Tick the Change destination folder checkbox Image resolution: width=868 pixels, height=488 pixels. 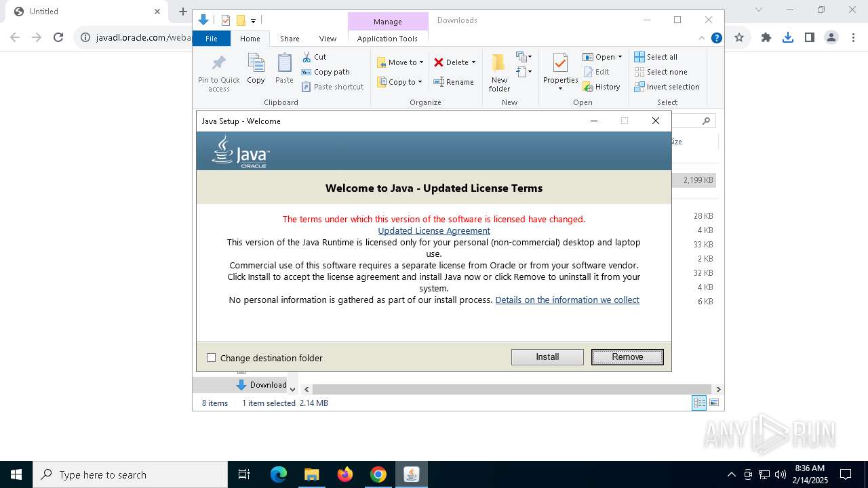211,358
